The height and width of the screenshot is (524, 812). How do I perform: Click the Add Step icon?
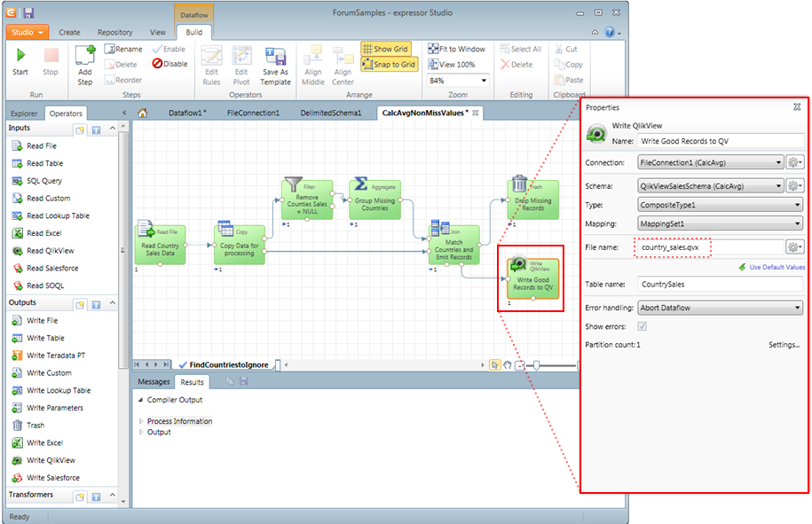85,55
